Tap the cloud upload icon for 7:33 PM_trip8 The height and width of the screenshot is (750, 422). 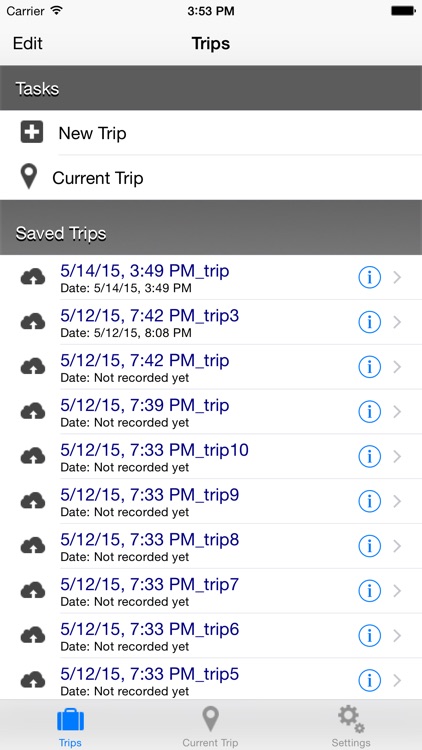pos(33,546)
